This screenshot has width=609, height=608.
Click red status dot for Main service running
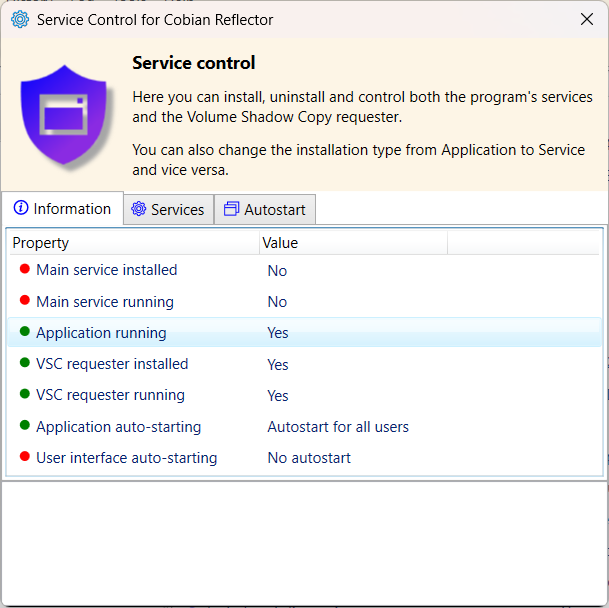coord(25,301)
